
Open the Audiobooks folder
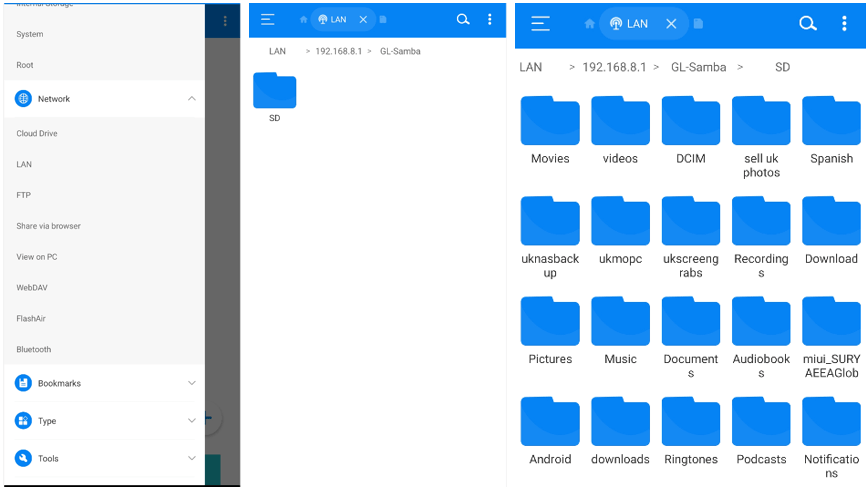pos(761,331)
